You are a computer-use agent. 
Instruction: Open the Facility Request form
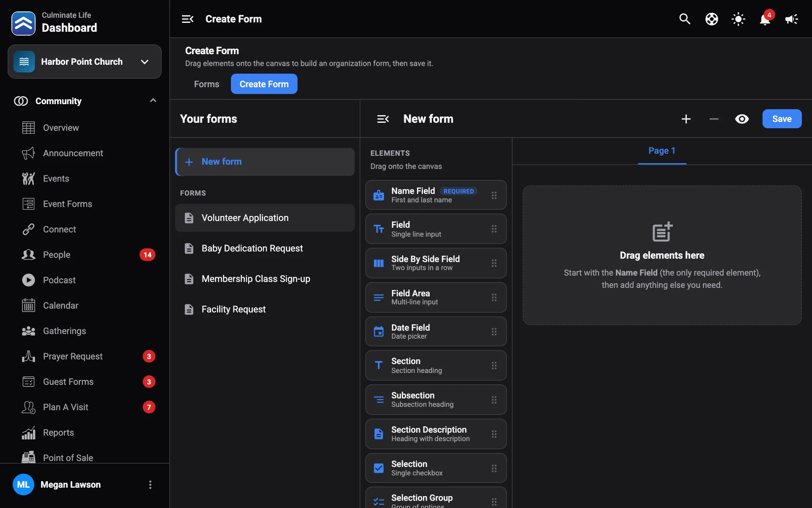pyautogui.click(x=265, y=309)
